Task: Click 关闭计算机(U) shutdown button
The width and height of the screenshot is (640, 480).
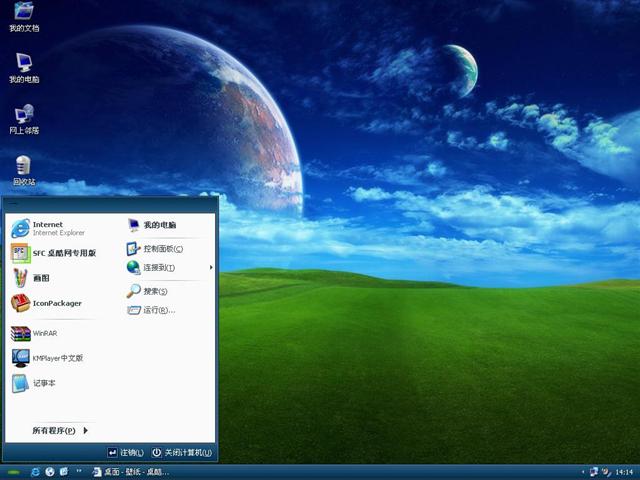Action: click(x=182, y=452)
